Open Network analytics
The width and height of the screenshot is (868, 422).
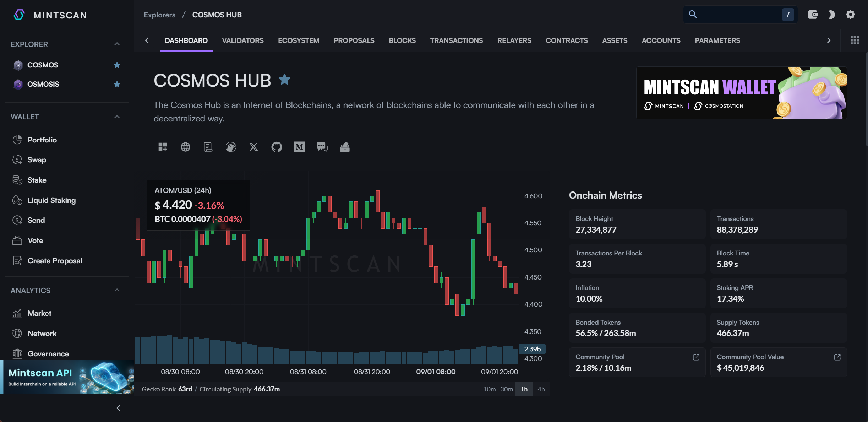coord(42,334)
